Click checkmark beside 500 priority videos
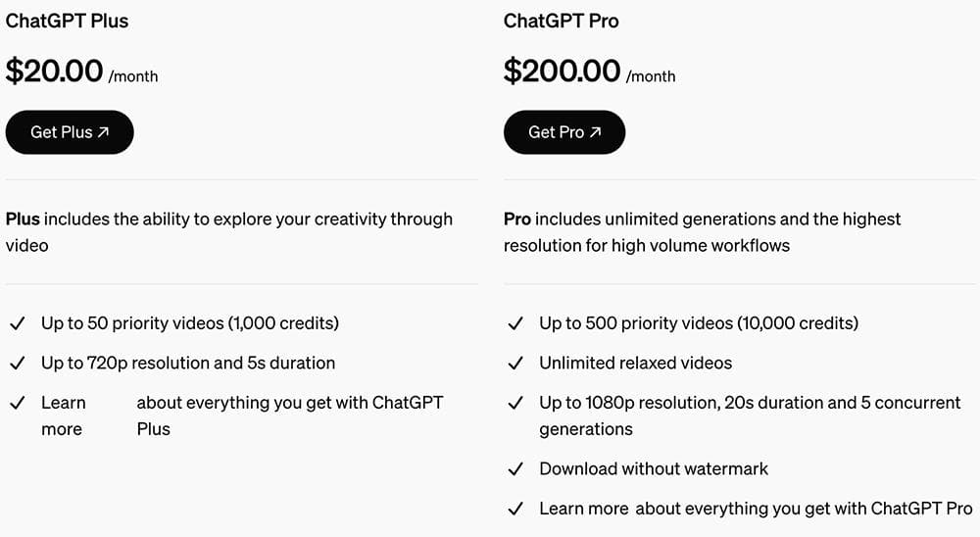 click(x=515, y=323)
